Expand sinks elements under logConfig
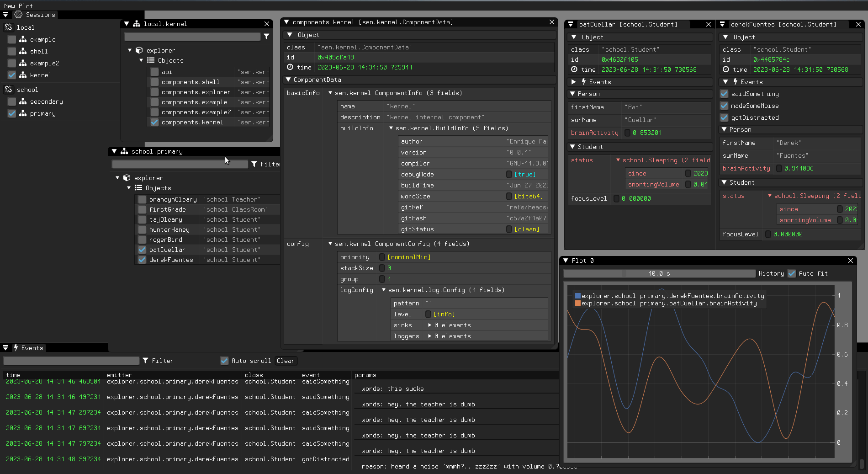Image resolution: width=868 pixels, height=474 pixels. (x=430, y=325)
